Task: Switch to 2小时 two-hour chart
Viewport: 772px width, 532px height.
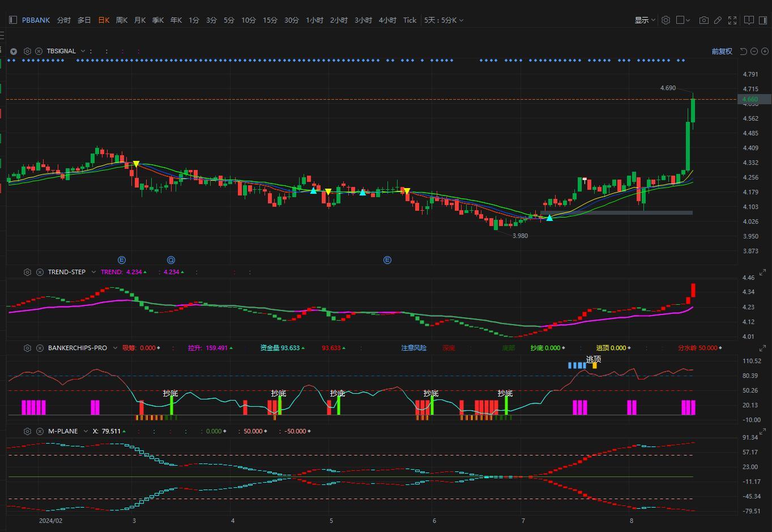Action: (339, 20)
